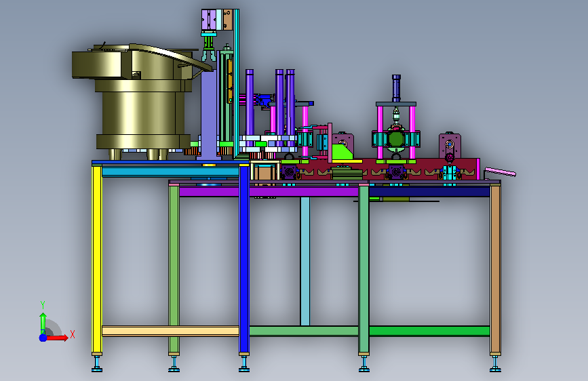The height and width of the screenshot is (381, 588).
Task: Click the dark blue cylinder atop the press station
Action: click(396, 88)
